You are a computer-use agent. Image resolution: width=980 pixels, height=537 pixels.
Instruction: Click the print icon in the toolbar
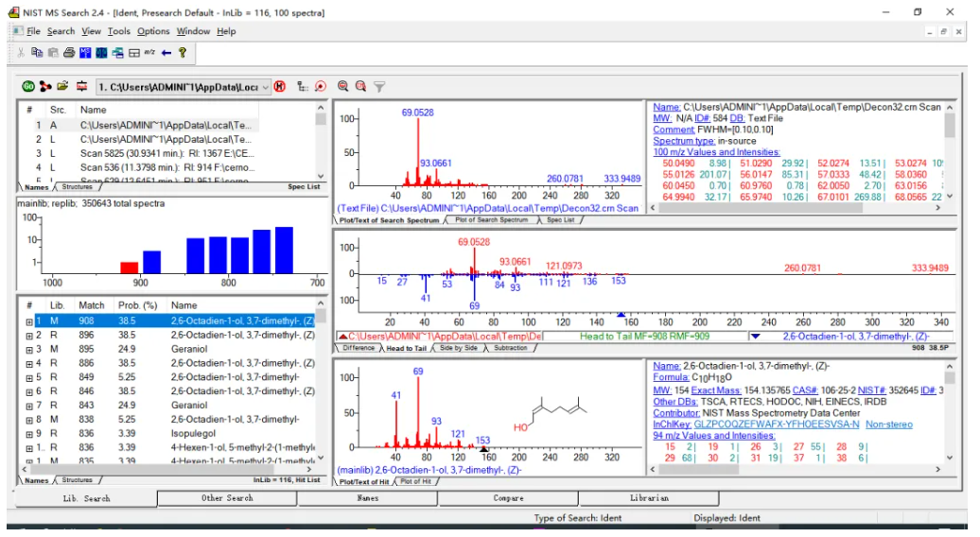coord(69,53)
